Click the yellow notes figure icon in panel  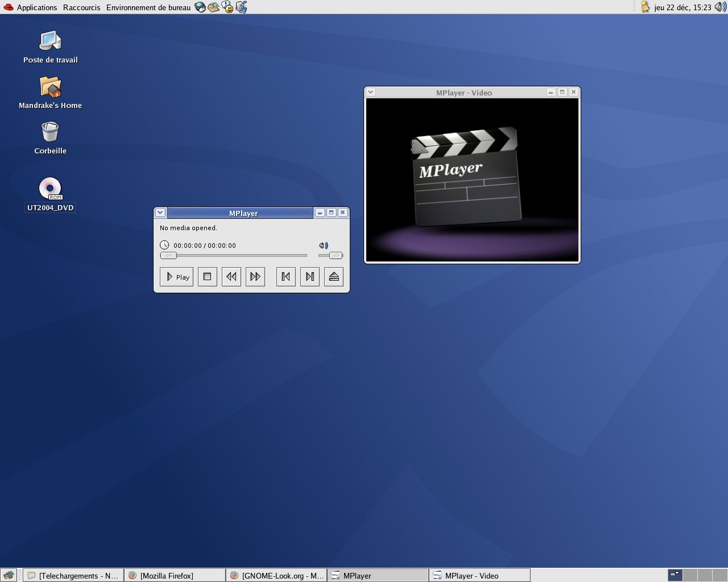tap(645, 7)
